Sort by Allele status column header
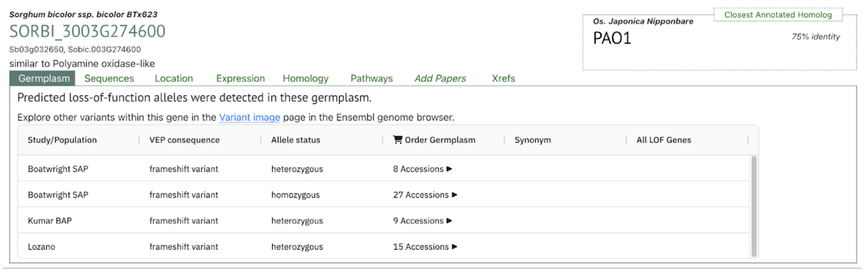868x273 pixels. coord(295,140)
